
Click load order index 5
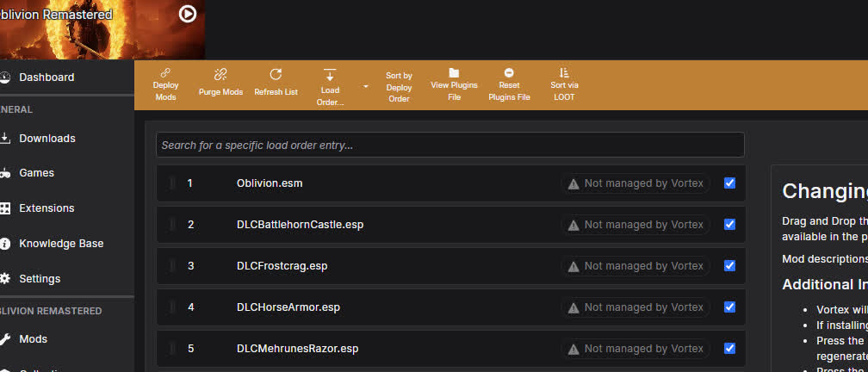[190, 349]
